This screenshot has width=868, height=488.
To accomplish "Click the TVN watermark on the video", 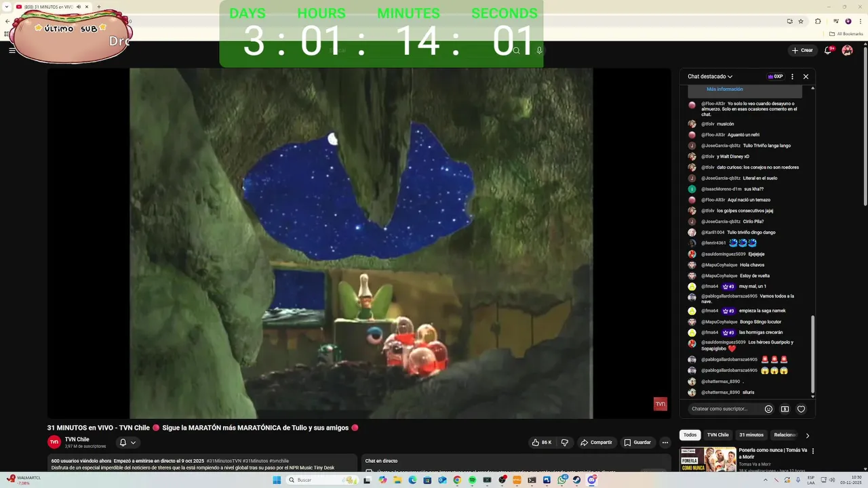I will 660,404.
